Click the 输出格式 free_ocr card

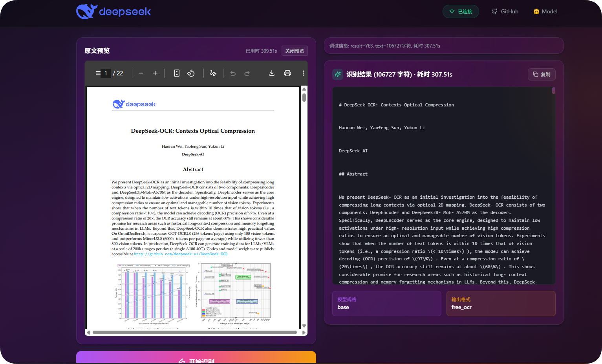tap(501, 304)
